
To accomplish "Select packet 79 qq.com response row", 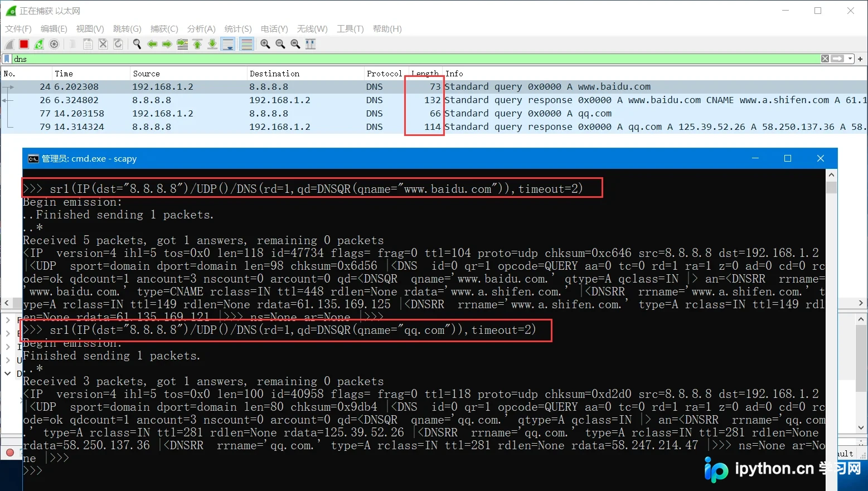I will [x=434, y=127].
